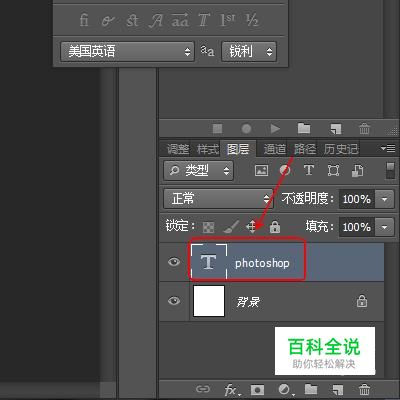Toggle the layer filtering switch
The width and height of the screenshot is (400, 400).
tap(390, 171)
